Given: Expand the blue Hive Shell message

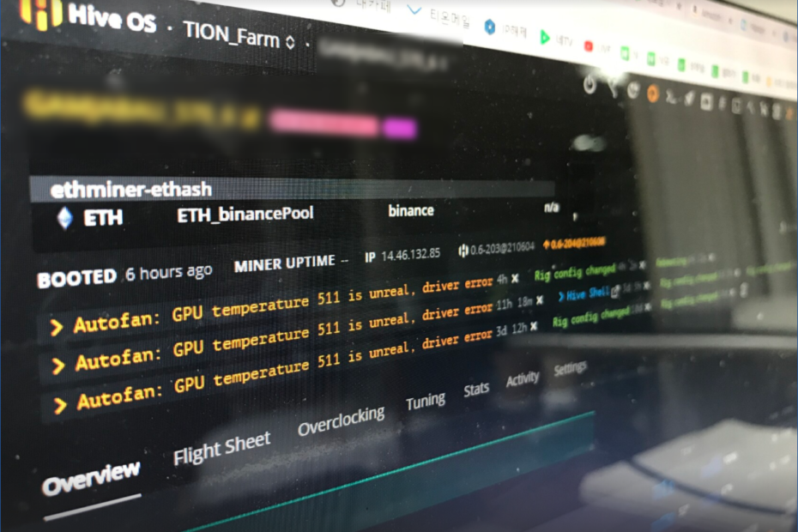Looking at the screenshot, I should (x=561, y=296).
